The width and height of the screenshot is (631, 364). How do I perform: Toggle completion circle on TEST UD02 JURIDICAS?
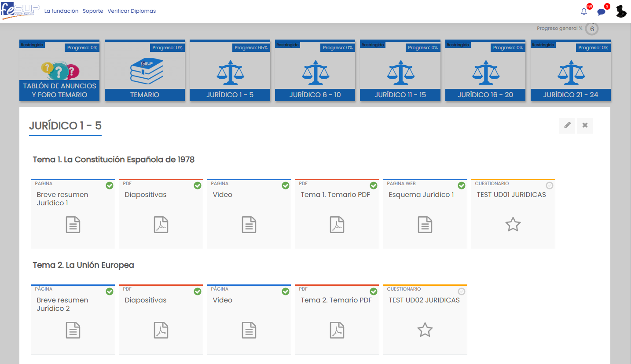(462, 291)
